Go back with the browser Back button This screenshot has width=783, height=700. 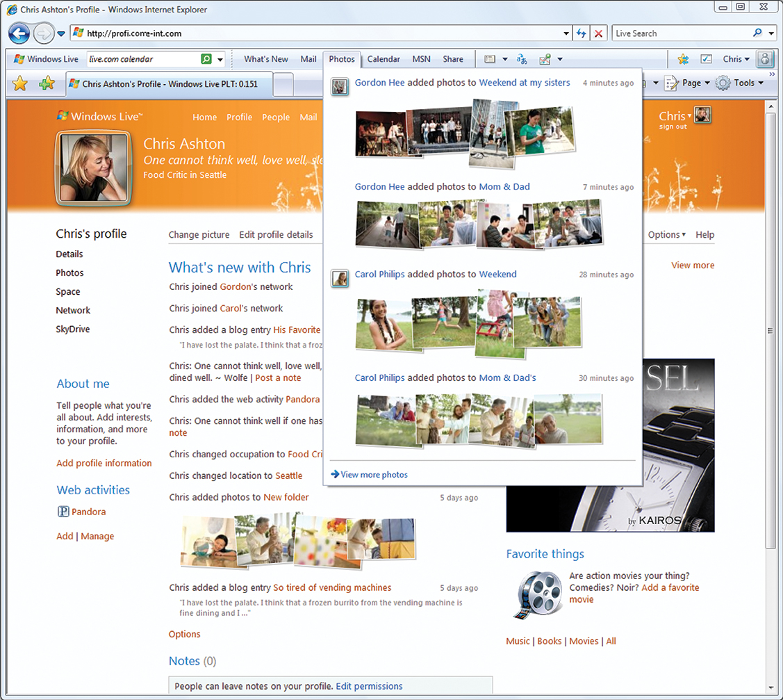click(x=19, y=33)
